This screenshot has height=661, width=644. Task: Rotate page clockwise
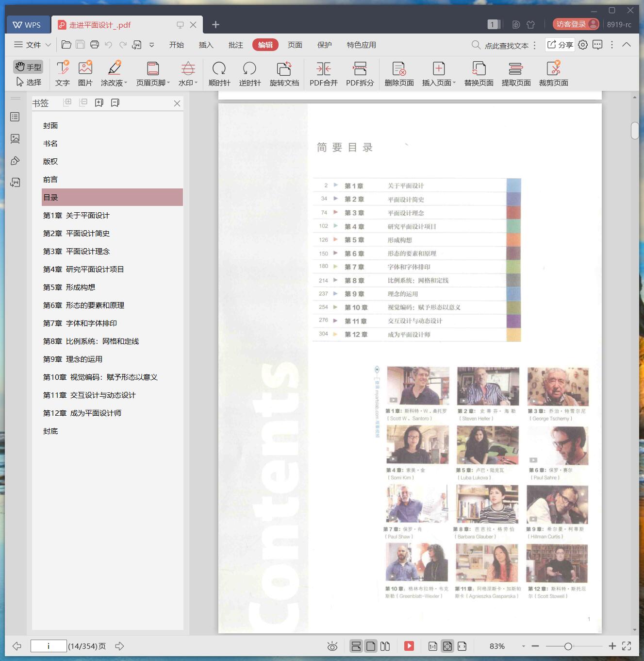(219, 74)
